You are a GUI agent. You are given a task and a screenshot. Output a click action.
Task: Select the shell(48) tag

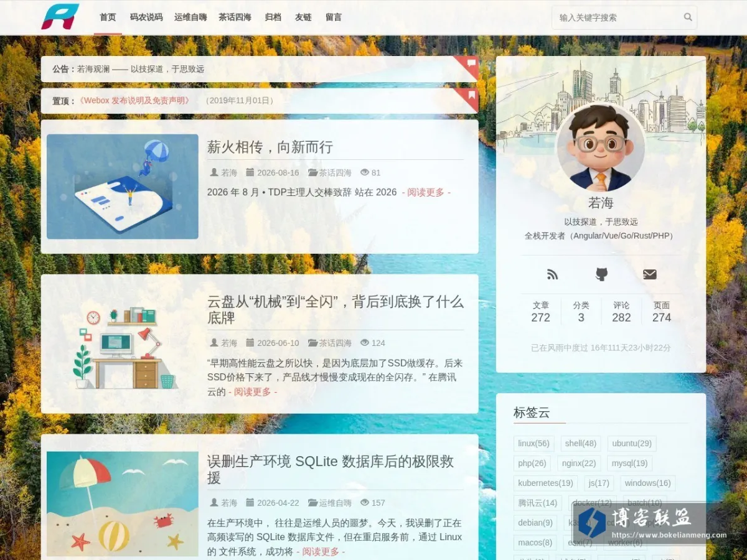(x=581, y=444)
